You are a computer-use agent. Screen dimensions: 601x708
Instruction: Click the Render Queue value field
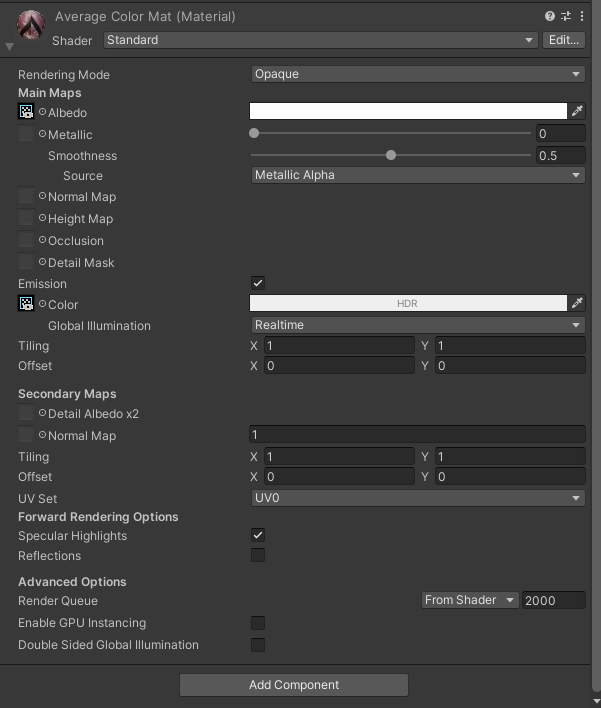pyautogui.click(x=553, y=600)
